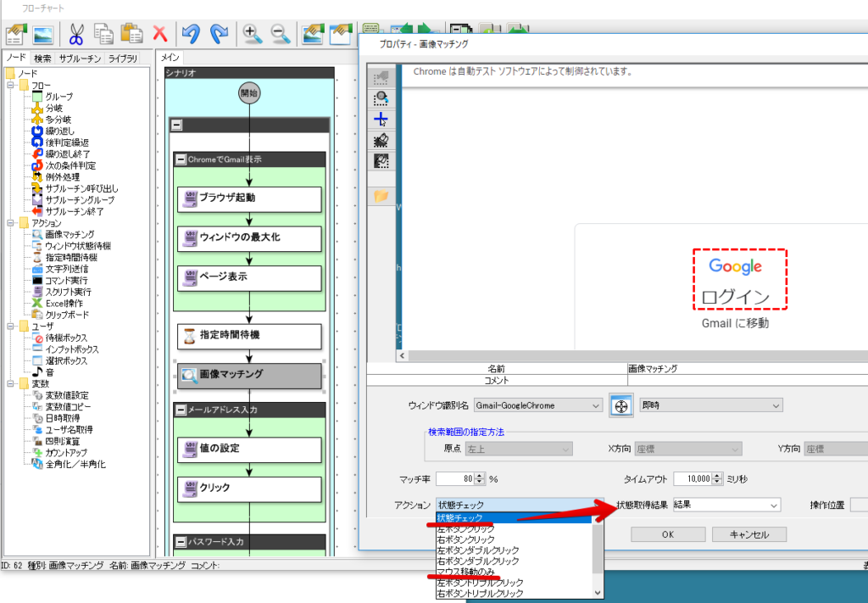Choose マウス移動のみ from the action list

coord(465,572)
